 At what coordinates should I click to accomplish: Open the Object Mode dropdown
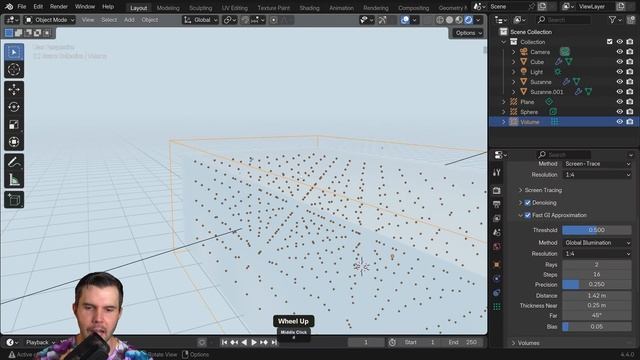coord(49,20)
